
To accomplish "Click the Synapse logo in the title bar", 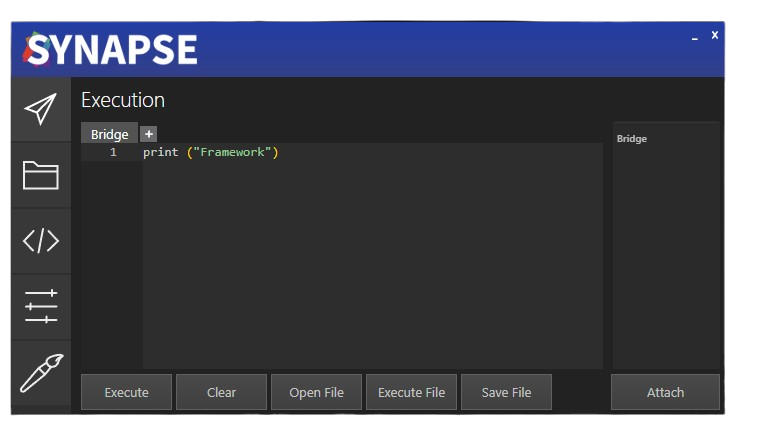I will click(110, 50).
